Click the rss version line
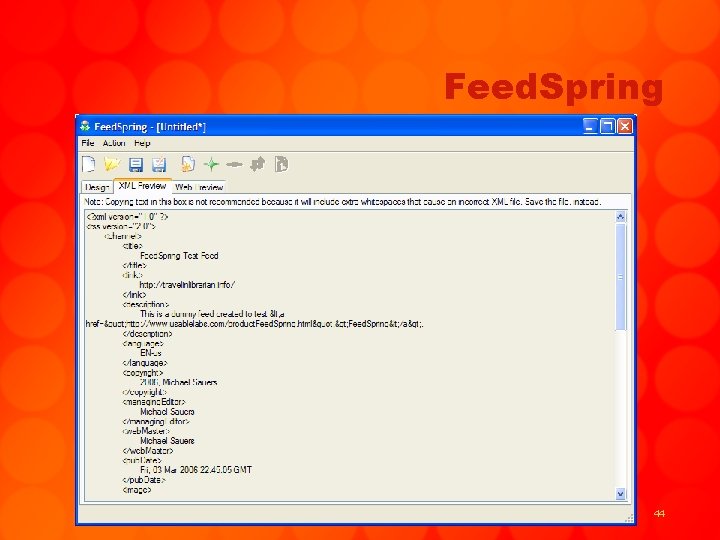This screenshot has width=720, height=540. click(x=121, y=226)
